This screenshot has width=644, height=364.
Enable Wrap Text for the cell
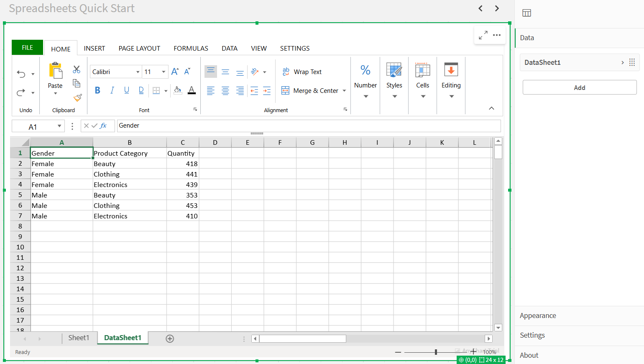(x=302, y=72)
